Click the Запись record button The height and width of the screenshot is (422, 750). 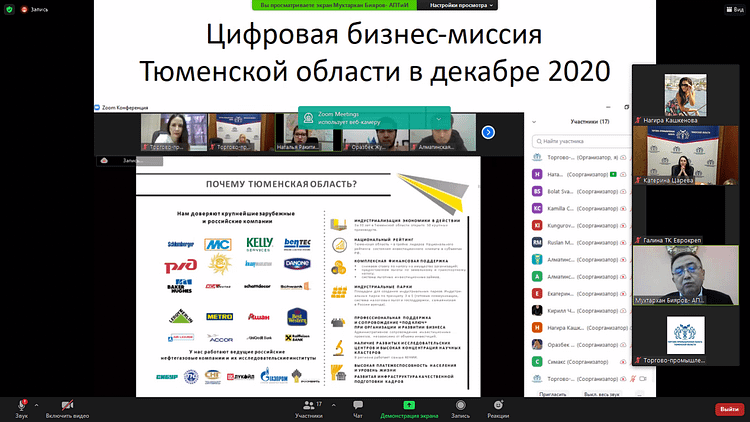pyautogui.click(x=461, y=409)
